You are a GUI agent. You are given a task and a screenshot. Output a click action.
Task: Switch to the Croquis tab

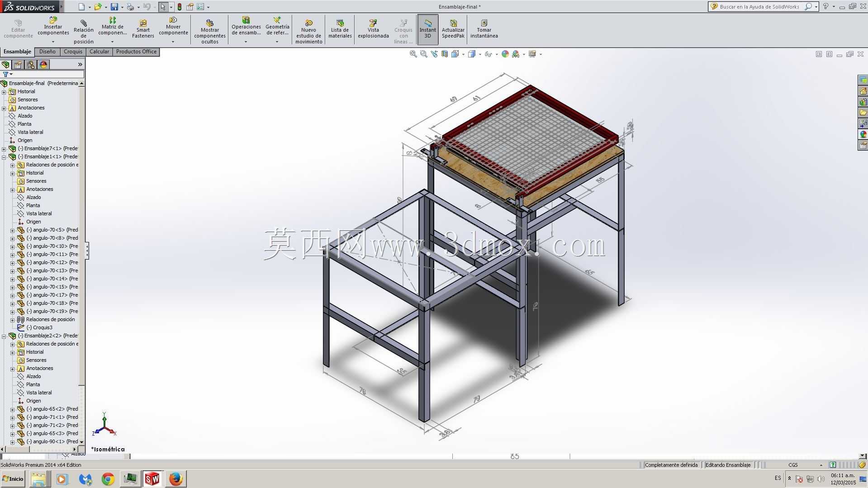[x=73, y=52]
